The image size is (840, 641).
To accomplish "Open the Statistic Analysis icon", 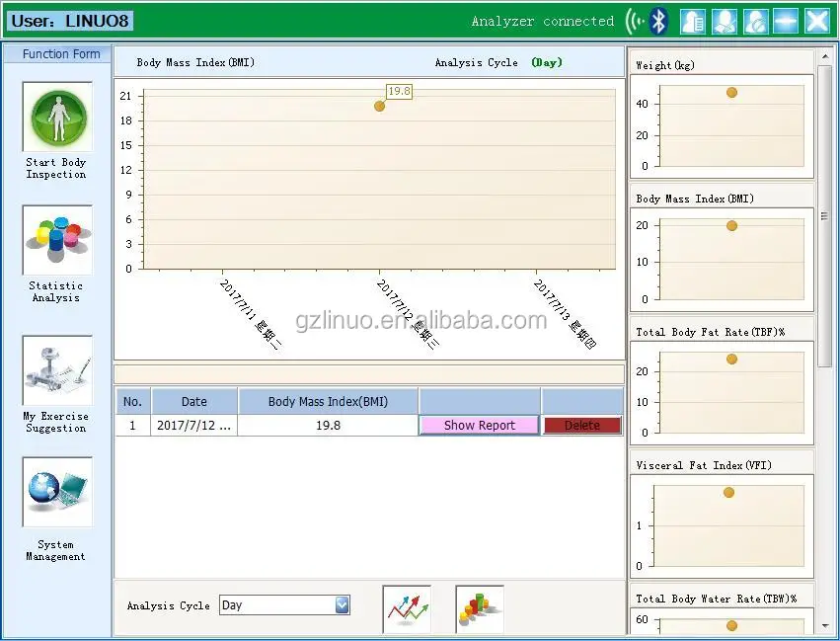I will [x=57, y=239].
